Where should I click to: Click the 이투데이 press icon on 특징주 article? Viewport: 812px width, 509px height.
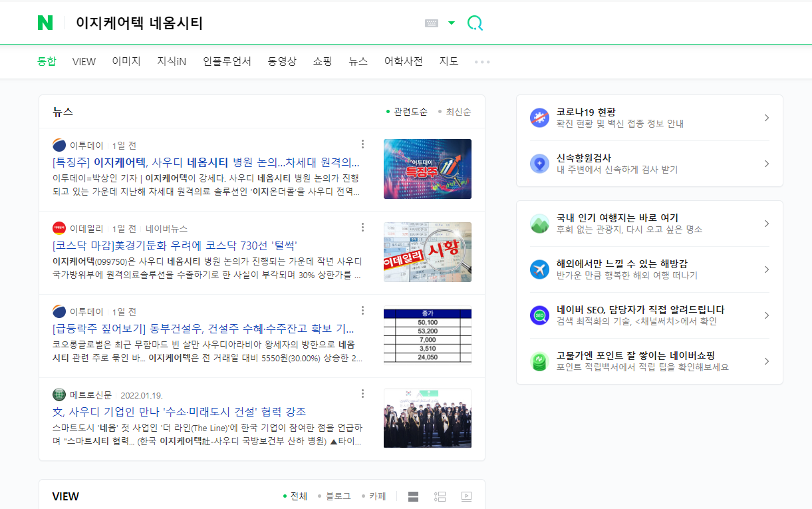point(59,145)
